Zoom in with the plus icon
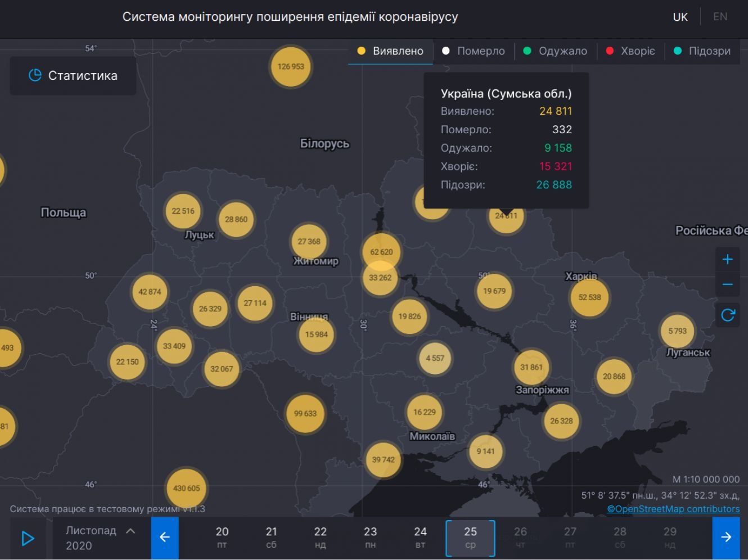 tap(727, 259)
